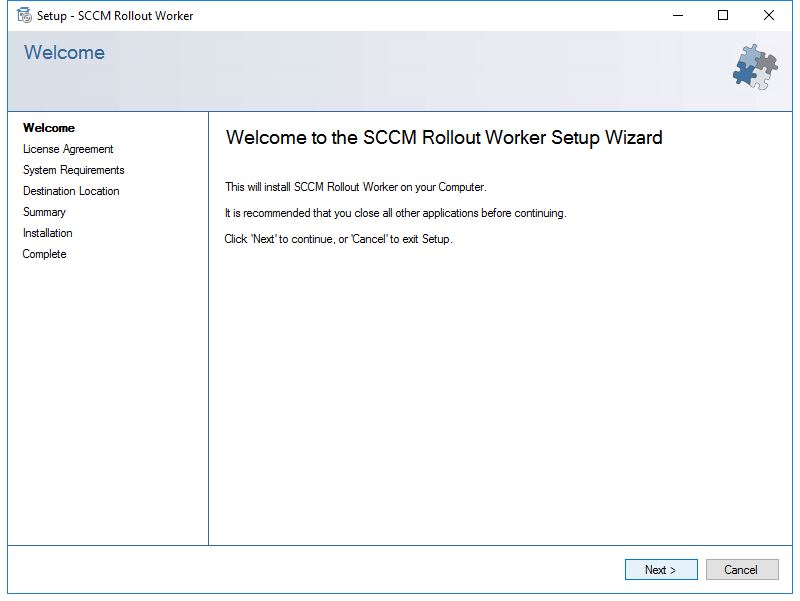Click the puzzle pieces logo in header
Viewport: 800px width, 601px height.
click(x=755, y=67)
